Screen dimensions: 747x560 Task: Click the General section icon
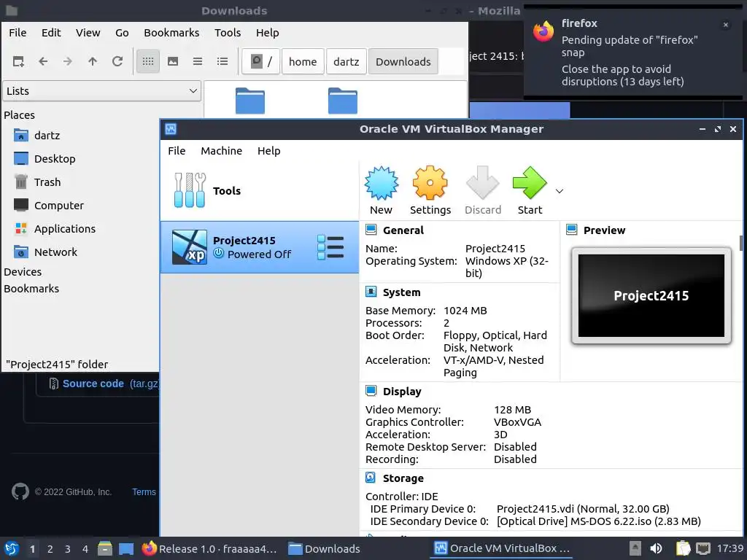[371, 230]
